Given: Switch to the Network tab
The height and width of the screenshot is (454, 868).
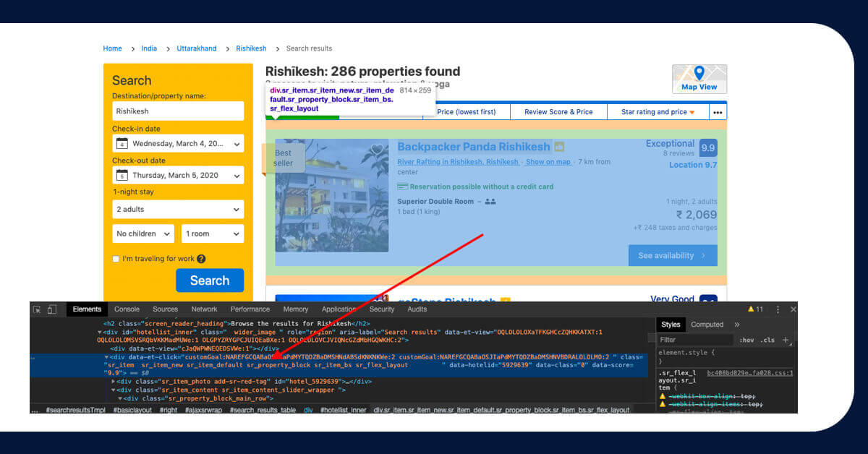Looking at the screenshot, I should 204,309.
